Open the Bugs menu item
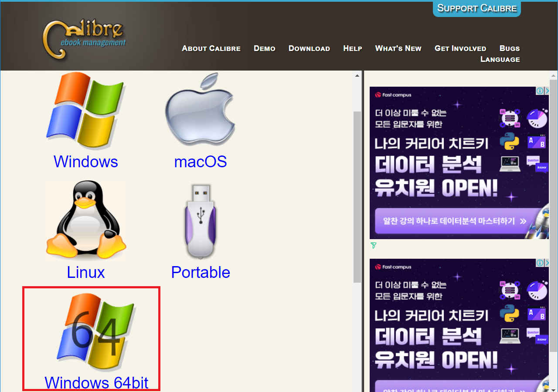This screenshot has height=392, width=558. [510, 48]
